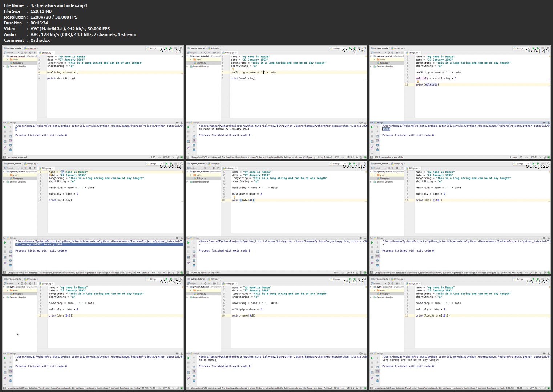Open 'Strings' run config dropdown in 00:01:34 frame
The height and width of the screenshot is (392, 553).
pyautogui.click(x=154, y=48)
